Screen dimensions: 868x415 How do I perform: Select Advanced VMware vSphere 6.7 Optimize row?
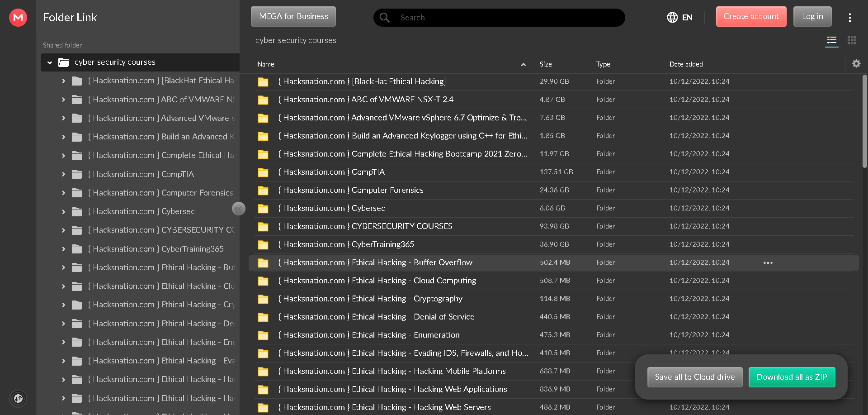coord(554,118)
